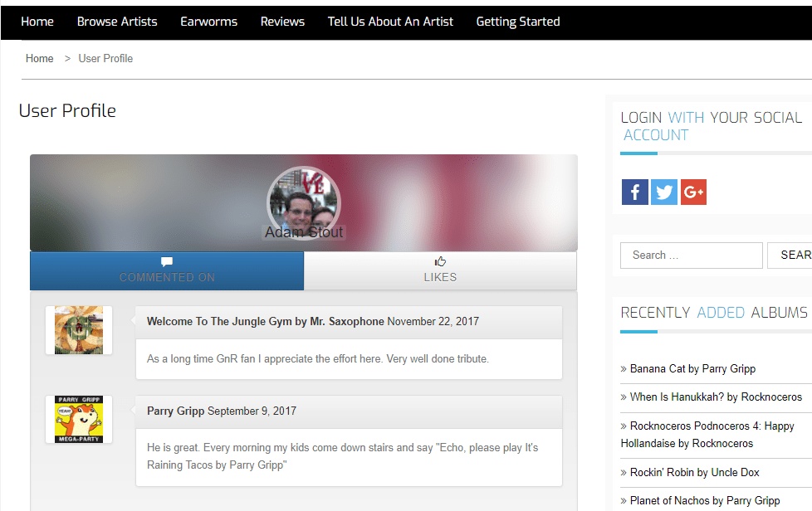Click the thumbs-up icon on LIKES tab

click(440, 260)
